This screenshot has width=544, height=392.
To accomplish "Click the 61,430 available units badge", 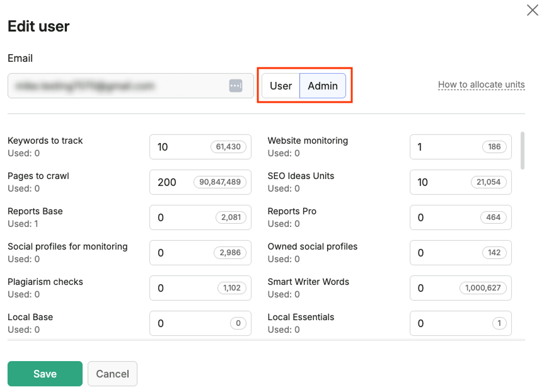I will coord(228,147).
